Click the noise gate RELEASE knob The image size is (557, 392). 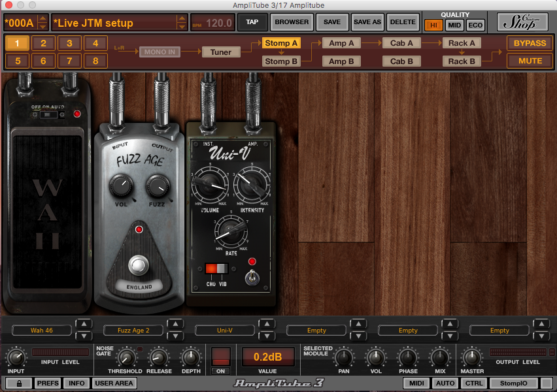(x=159, y=357)
